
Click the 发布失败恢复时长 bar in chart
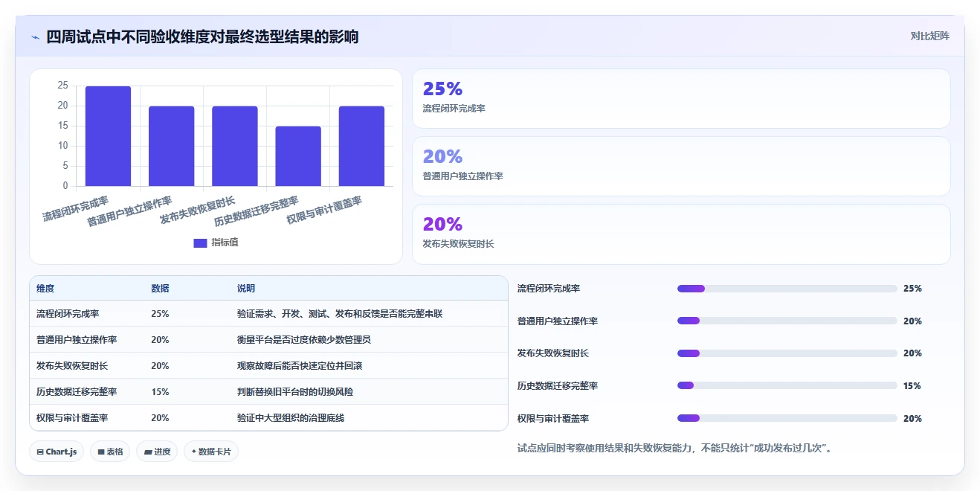tap(235, 146)
